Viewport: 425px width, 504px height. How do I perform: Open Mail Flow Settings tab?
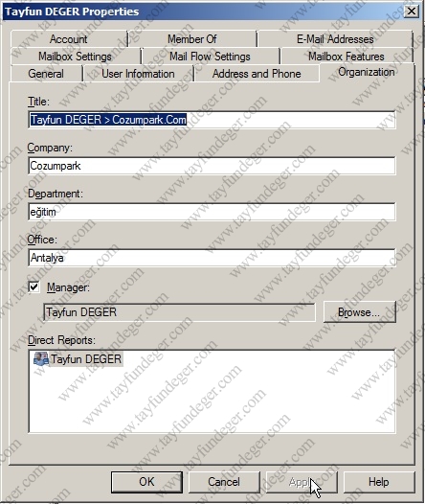click(210, 57)
